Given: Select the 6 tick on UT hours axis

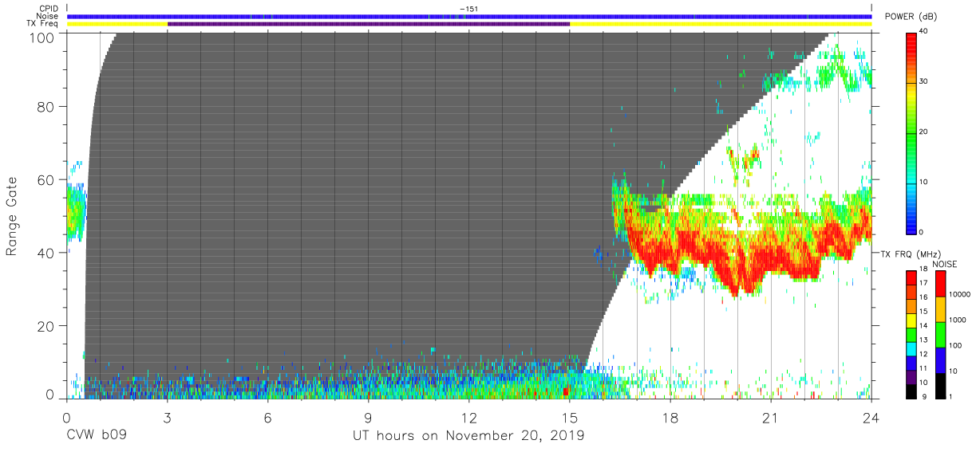Looking at the screenshot, I should (268, 418).
